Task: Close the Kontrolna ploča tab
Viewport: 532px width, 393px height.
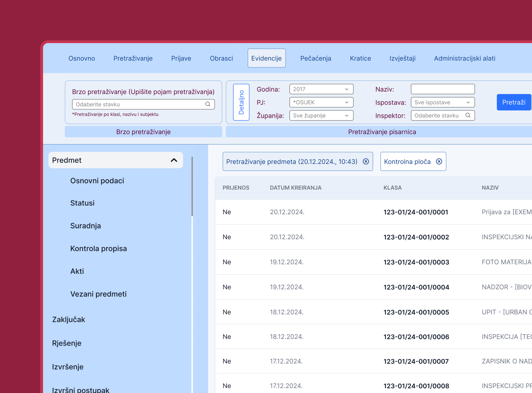Action: pos(439,162)
